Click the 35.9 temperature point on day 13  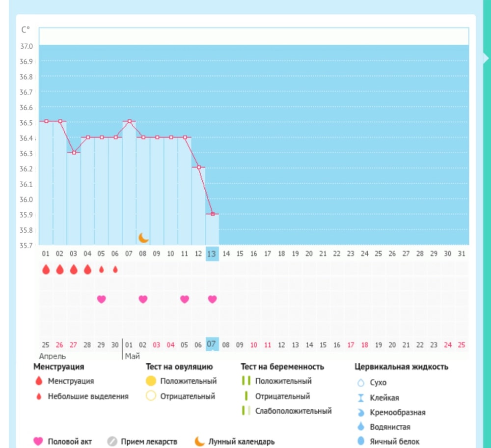point(212,214)
